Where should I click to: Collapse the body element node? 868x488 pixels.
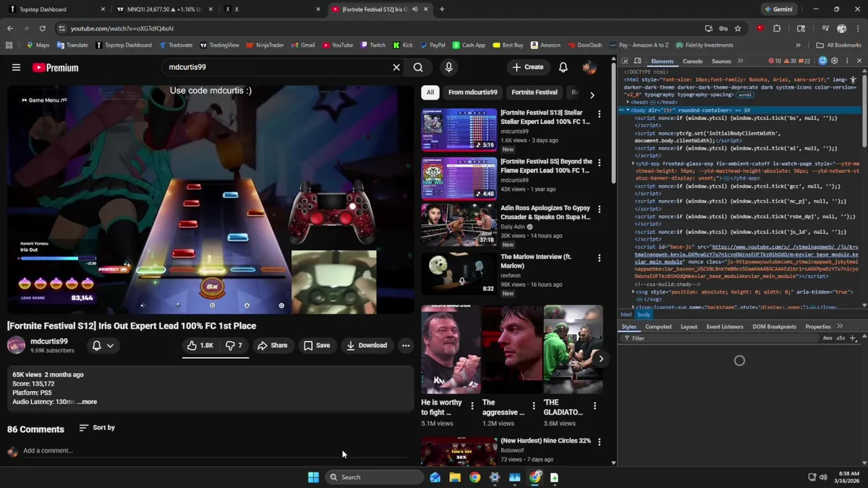click(627, 110)
